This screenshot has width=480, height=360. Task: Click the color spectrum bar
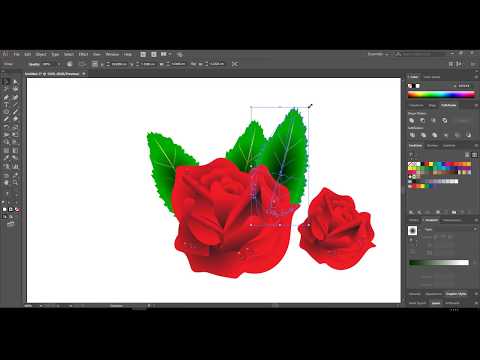pyautogui.click(x=442, y=95)
